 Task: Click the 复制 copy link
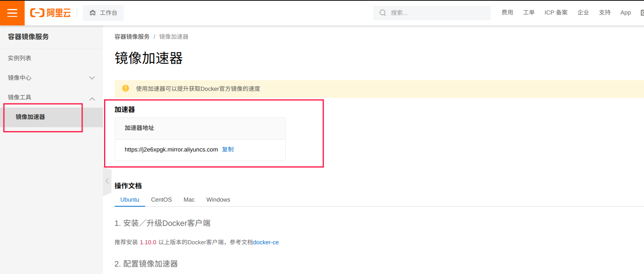(228, 149)
